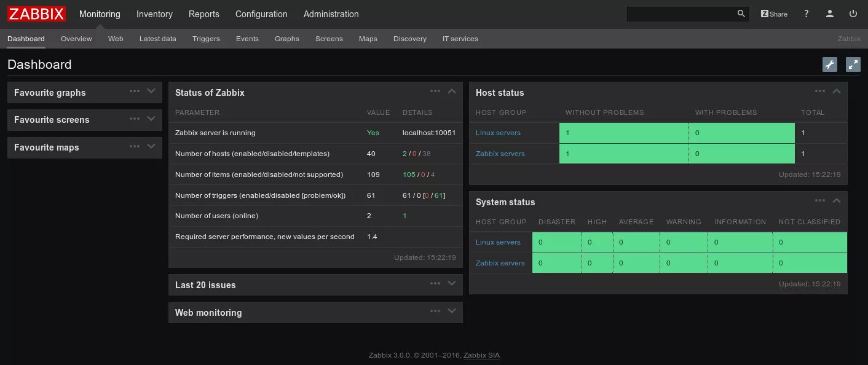The height and width of the screenshot is (365, 868).
Task: Expand the Last 20 issues widget
Action: 452,283
